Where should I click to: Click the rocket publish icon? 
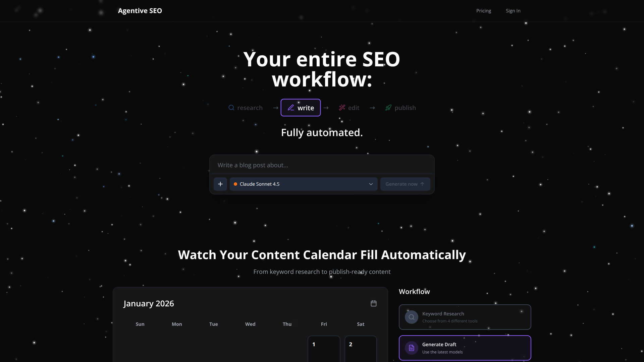[388, 108]
